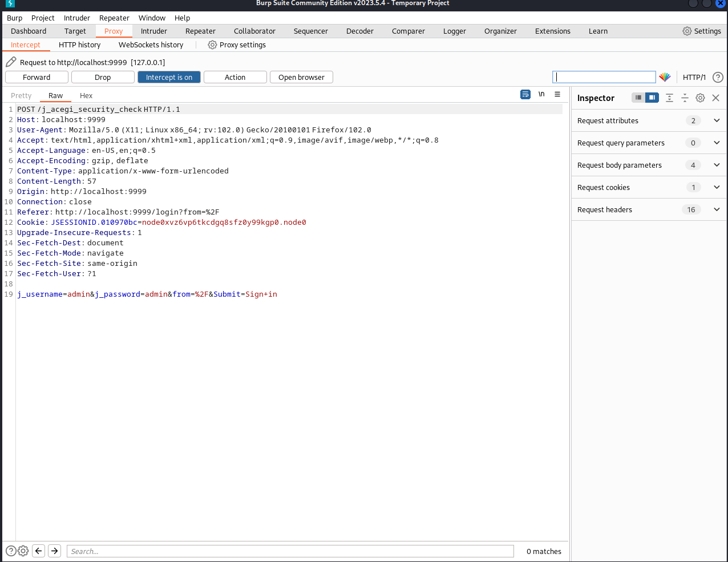Viewport: 728px width, 562px height.
Task: Open Inspector settings gear
Action: 700,98
